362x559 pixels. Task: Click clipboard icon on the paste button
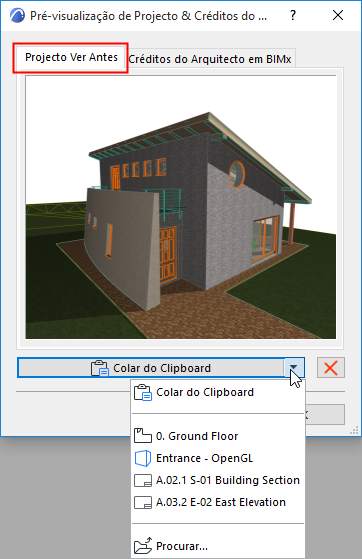[100, 368]
